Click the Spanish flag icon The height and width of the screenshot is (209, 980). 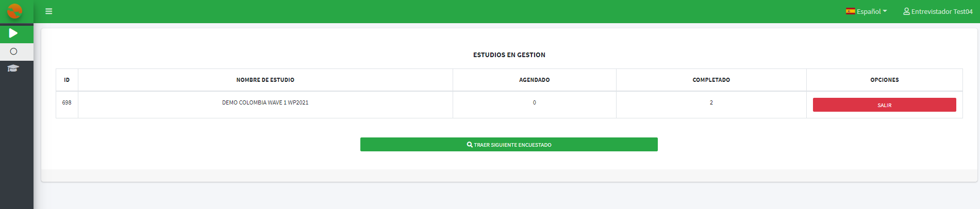tap(851, 11)
